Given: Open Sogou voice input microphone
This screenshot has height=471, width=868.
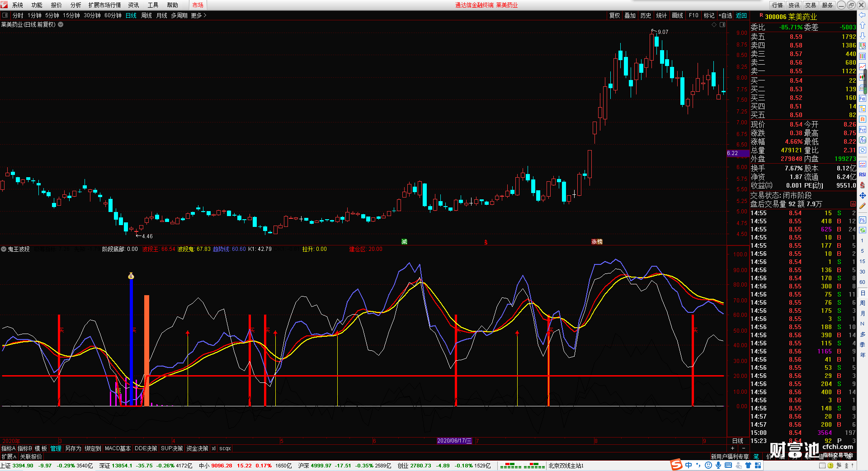Looking at the screenshot, I should (x=718, y=465).
